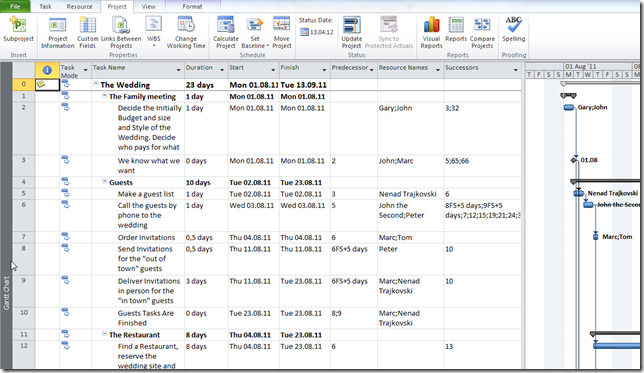The width and height of the screenshot is (644, 373).
Task: Click '23 days' duration cell
Action: 200,85
